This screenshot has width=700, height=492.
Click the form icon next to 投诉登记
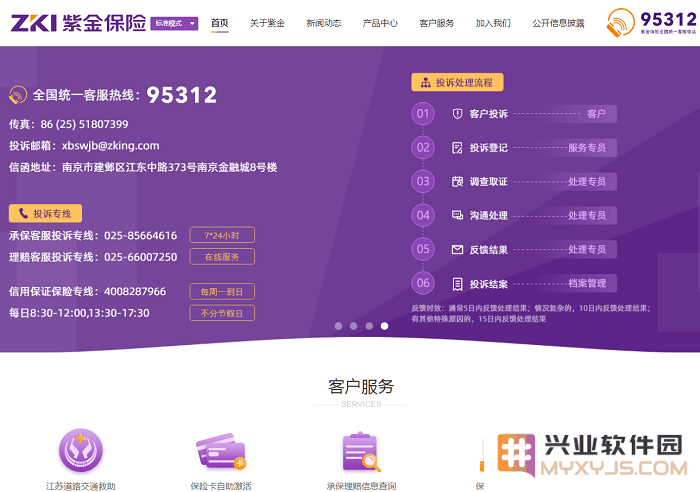tap(457, 148)
